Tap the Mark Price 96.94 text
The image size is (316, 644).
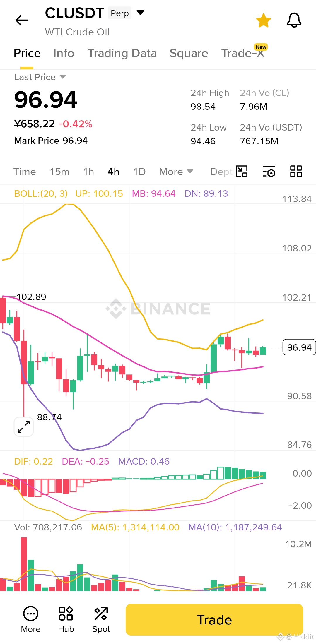point(51,141)
